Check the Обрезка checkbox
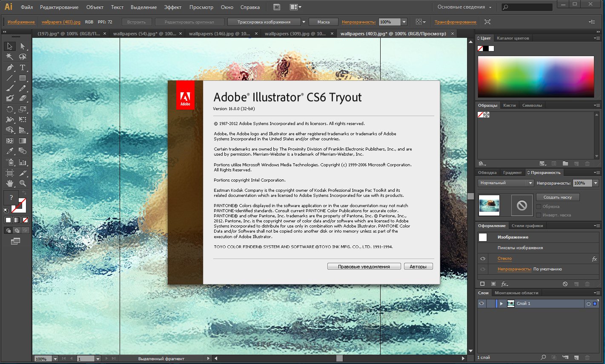The height and width of the screenshot is (364, 605). click(x=539, y=207)
